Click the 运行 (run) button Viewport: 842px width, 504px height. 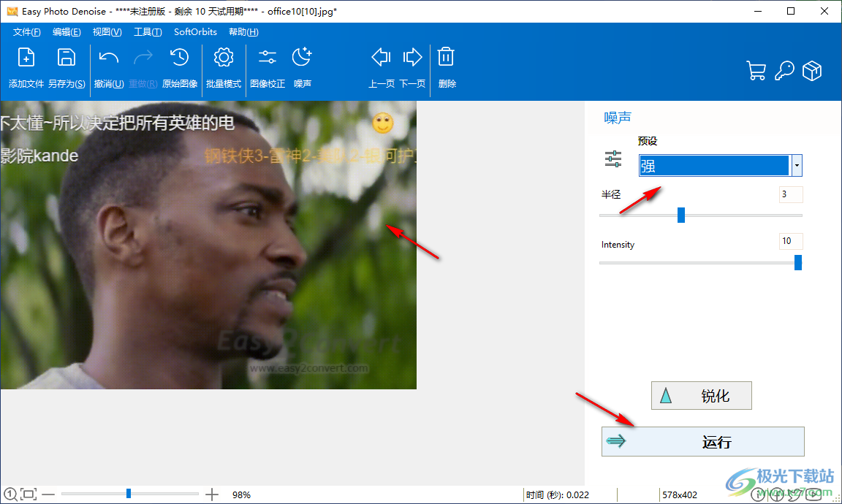(x=703, y=442)
